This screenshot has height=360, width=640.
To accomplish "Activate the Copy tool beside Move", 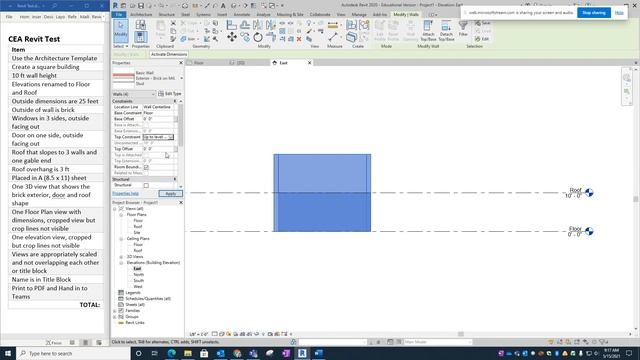I will click(x=245, y=37).
